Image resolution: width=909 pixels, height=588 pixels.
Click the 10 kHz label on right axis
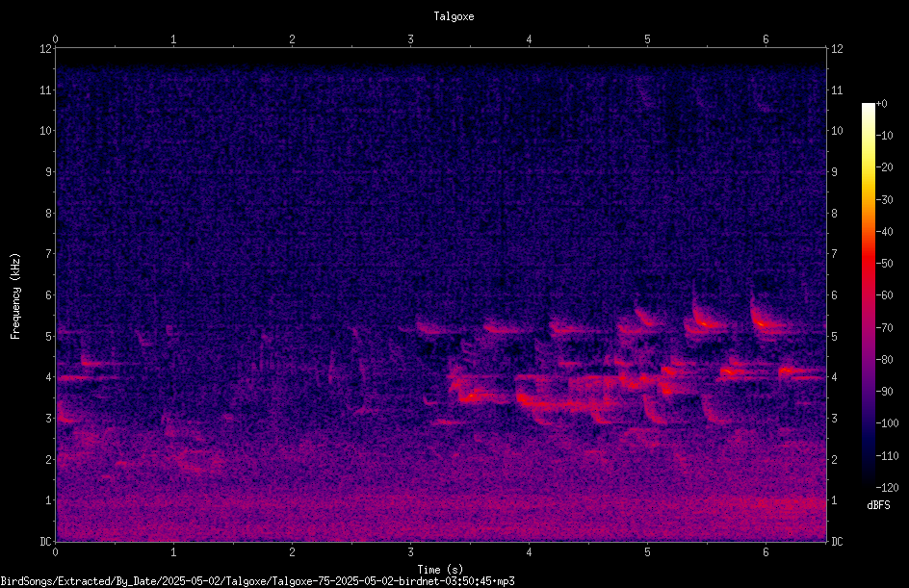pyautogui.click(x=837, y=131)
